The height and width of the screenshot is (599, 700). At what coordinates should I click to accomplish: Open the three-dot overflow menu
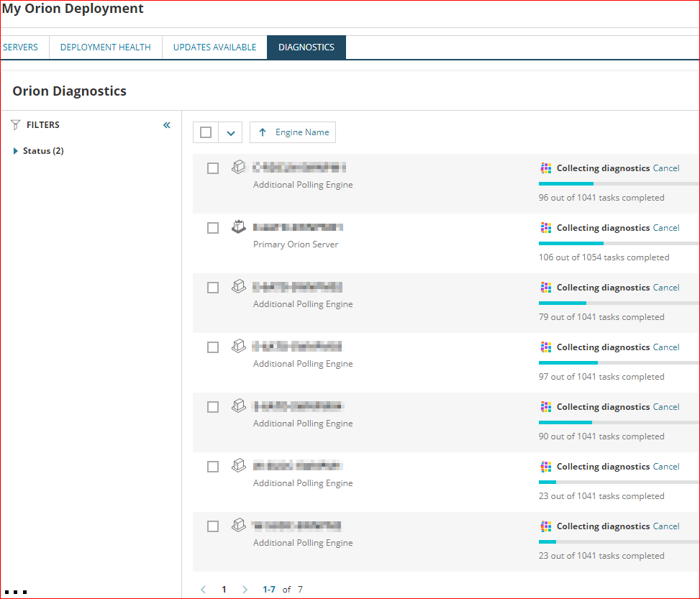pyautogui.click(x=16, y=592)
